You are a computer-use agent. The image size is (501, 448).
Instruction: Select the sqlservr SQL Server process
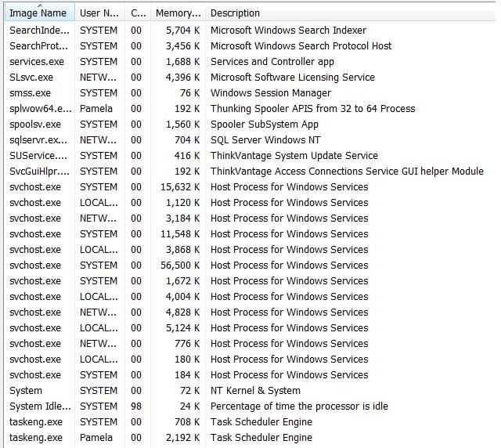tap(38, 140)
